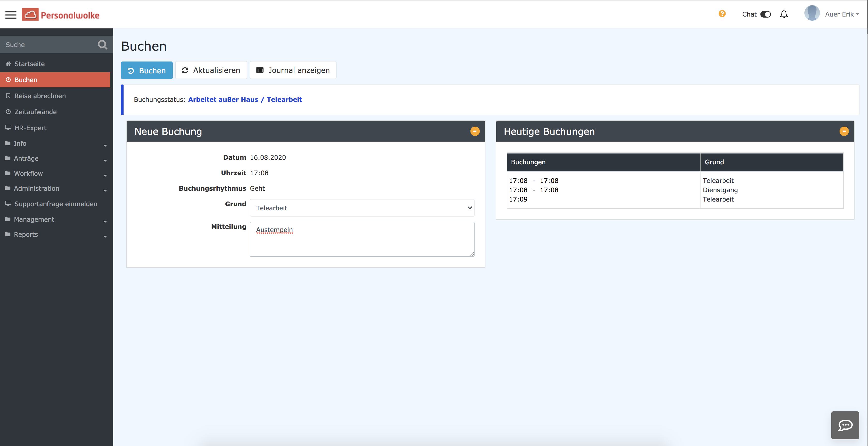Click the HR-Expert monitor icon
The width and height of the screenshot is (868, 446).
click(8, 127)
